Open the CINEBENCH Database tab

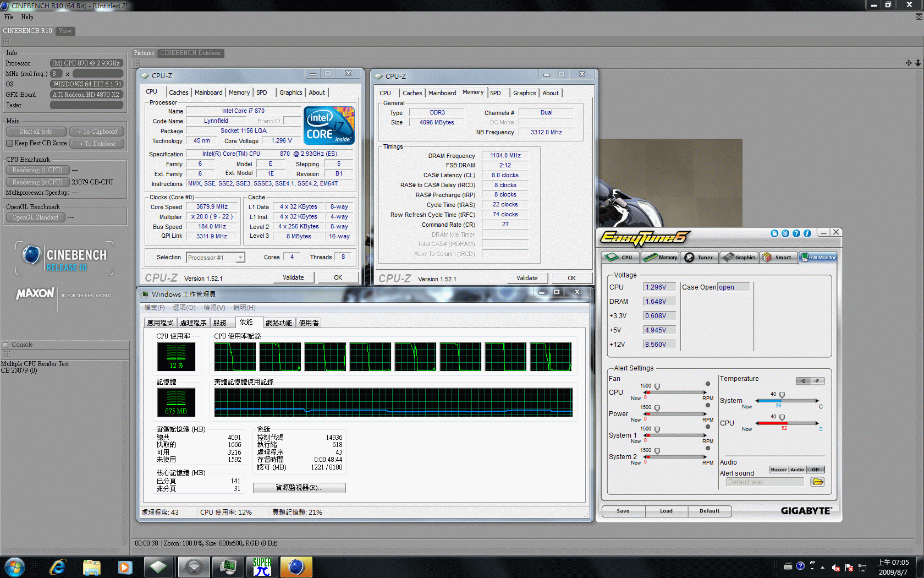pos(190,53)
